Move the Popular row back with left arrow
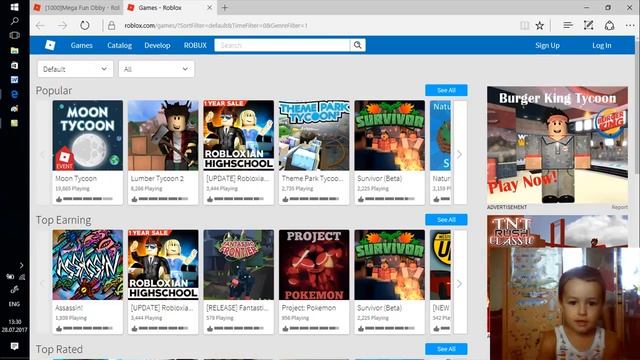The image size is (640, 360). tap(42, 154)
